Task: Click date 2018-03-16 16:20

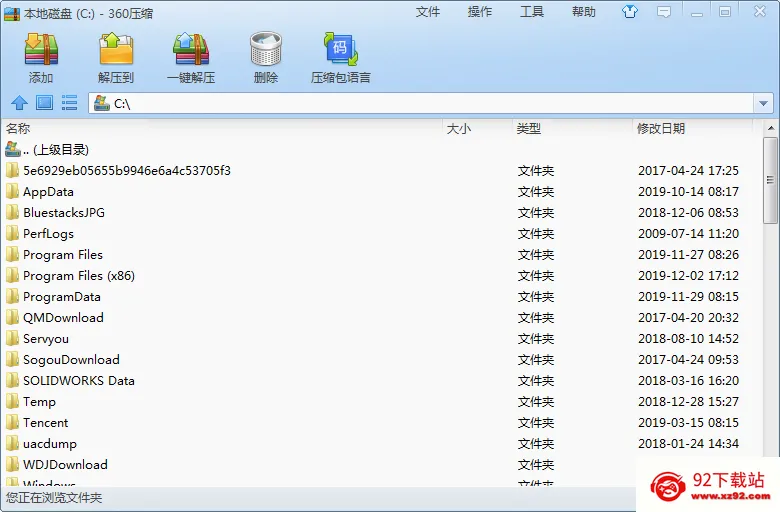Action: [x=688, y=381]
